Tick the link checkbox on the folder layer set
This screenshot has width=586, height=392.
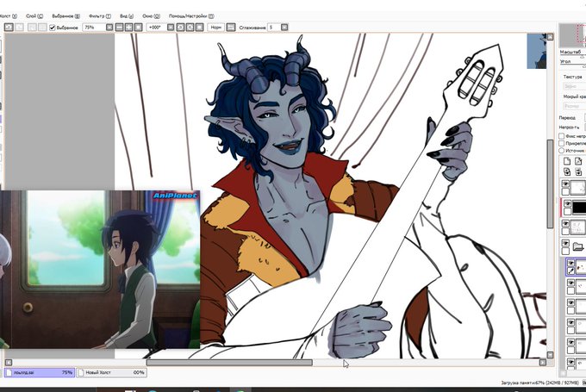(565, 251)
